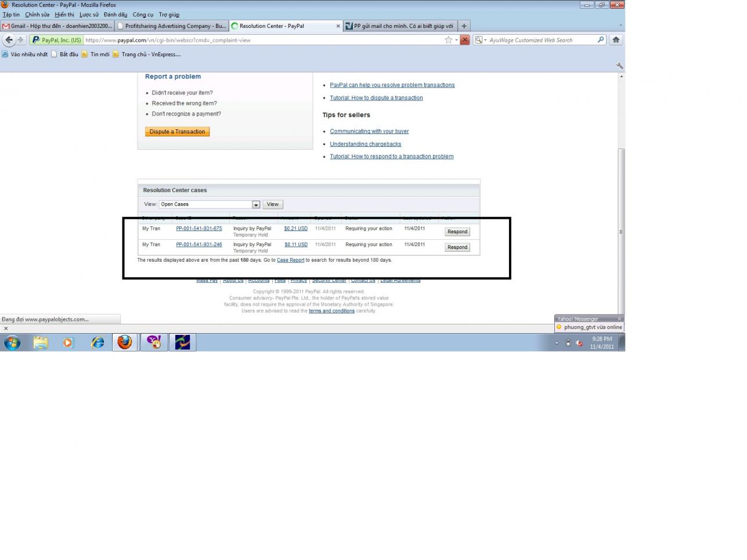Click the muted volume tray icon
This screenshot has height=560, width=747.
(x=579, y=343)
